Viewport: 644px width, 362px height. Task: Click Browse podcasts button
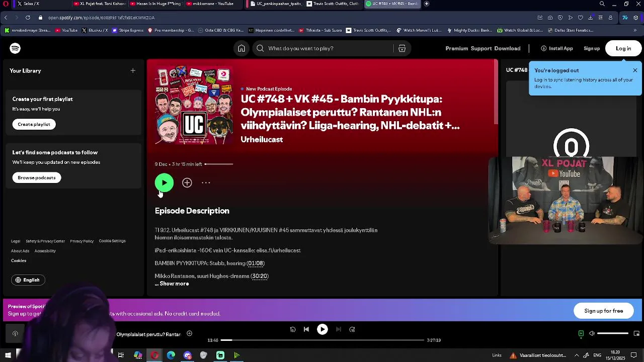tap(37, 177)
